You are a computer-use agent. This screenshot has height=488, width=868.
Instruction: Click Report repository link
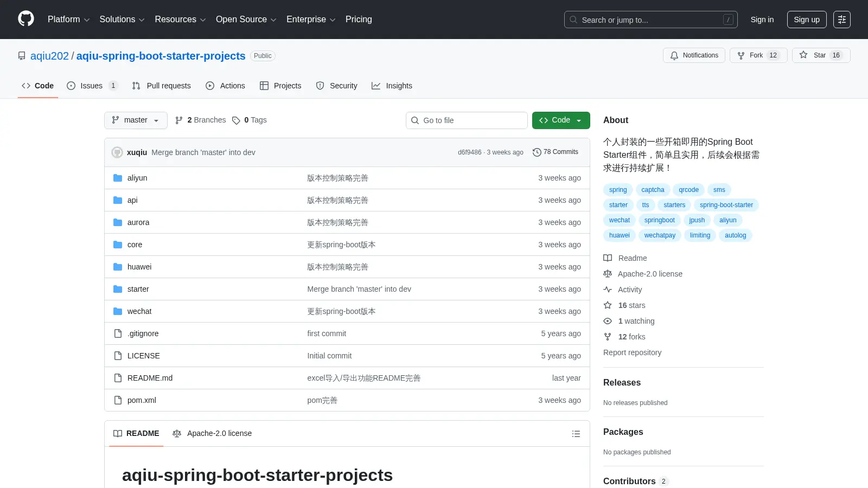point(633,352)
